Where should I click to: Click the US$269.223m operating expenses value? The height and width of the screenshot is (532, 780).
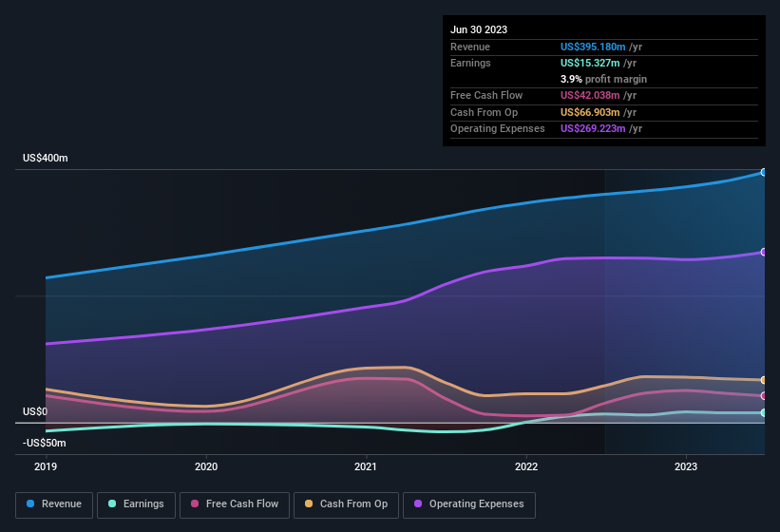pyautogui.click(x=593, y=128)
